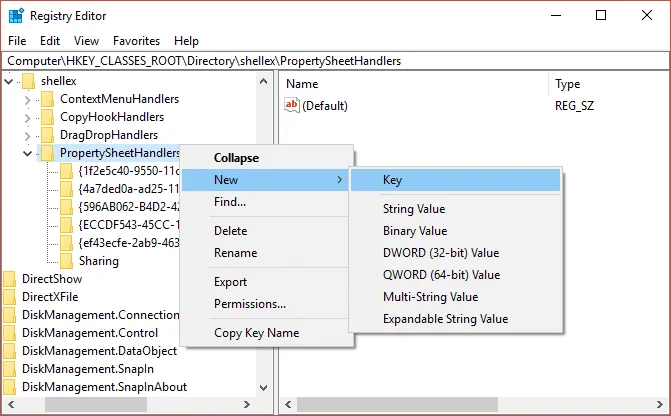The height and width of the screenshot is (416, 671).
Task: Expand the DragDropHandlers node arrow
Action: [x=28, y=136]
